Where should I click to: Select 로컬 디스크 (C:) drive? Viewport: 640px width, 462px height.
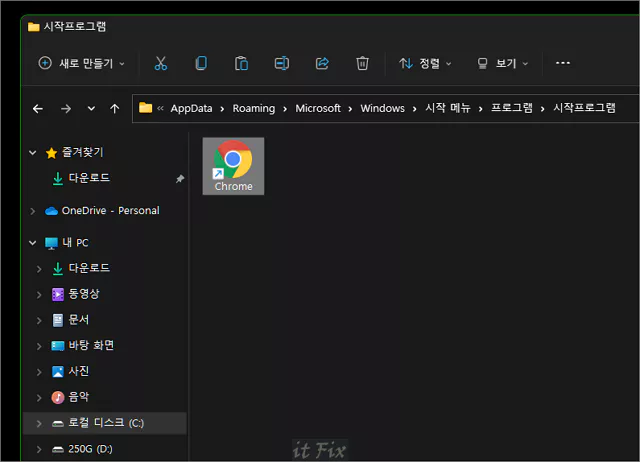tap(105, 423)
